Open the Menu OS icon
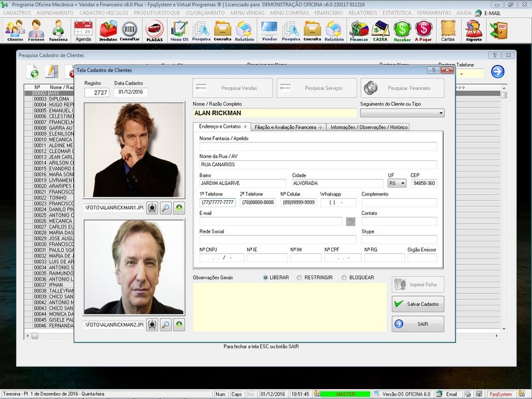 click(179, 31)
